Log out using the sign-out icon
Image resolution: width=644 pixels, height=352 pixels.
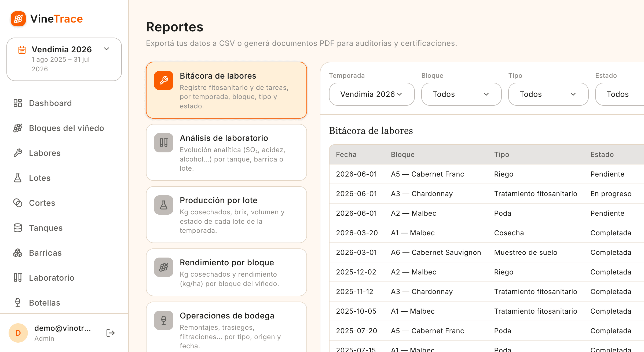point(111,333)
